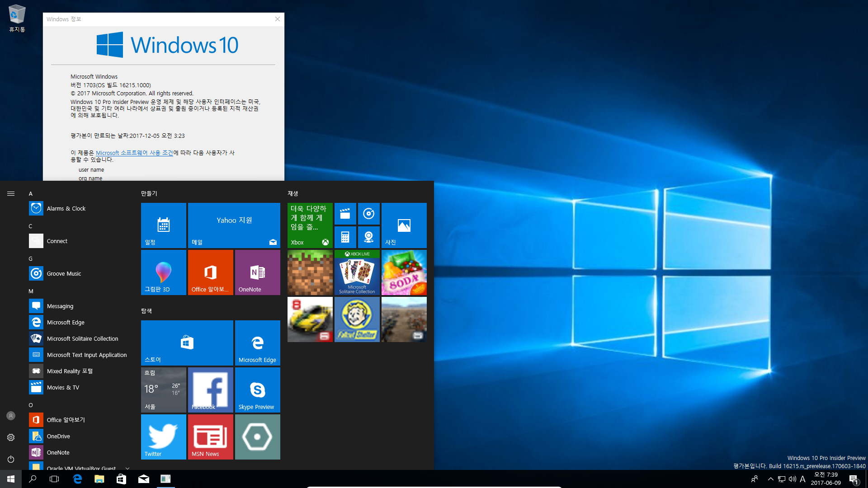This screenshot has height=488, width=868.
Task: Open the taskbar clock showing 오전 7:39
Action: [x=826, y=479]
